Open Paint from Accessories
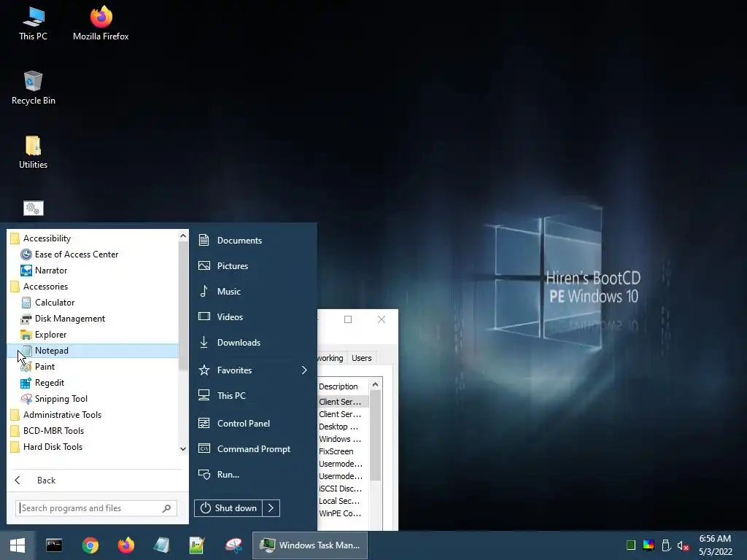 38,367
